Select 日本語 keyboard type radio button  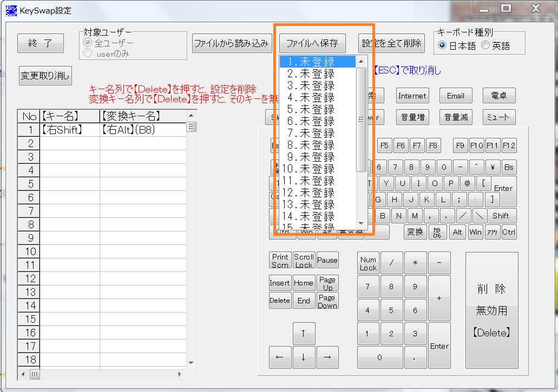443,46
